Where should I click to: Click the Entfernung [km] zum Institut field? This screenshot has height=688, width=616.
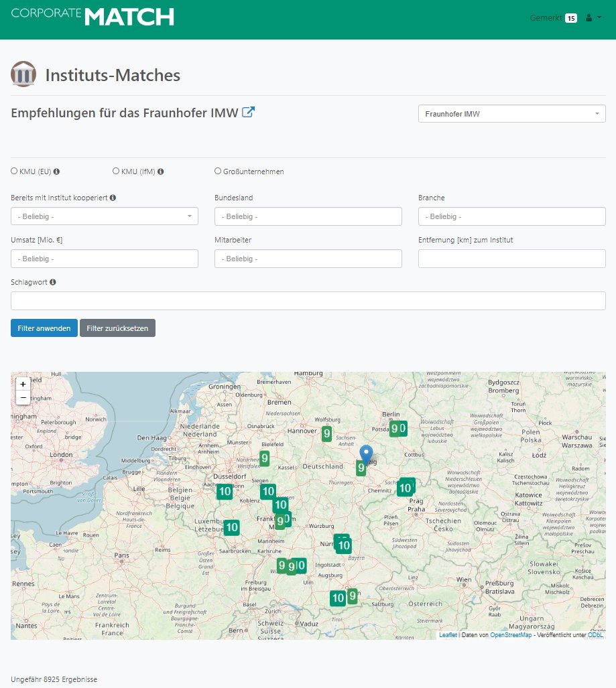[512, 259]
